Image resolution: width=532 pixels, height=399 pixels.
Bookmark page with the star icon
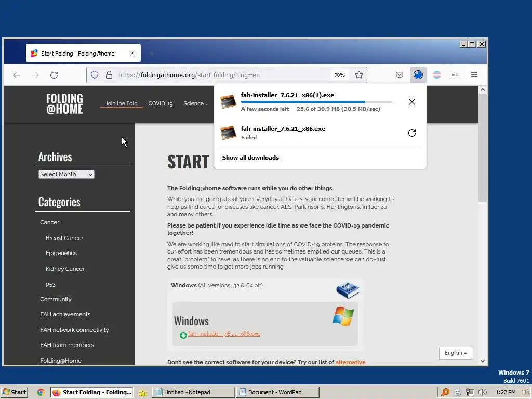tap(359, 75)
